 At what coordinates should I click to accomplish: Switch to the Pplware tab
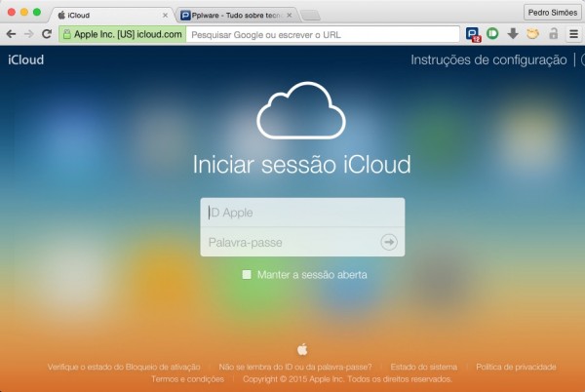[x=236, y=16]
